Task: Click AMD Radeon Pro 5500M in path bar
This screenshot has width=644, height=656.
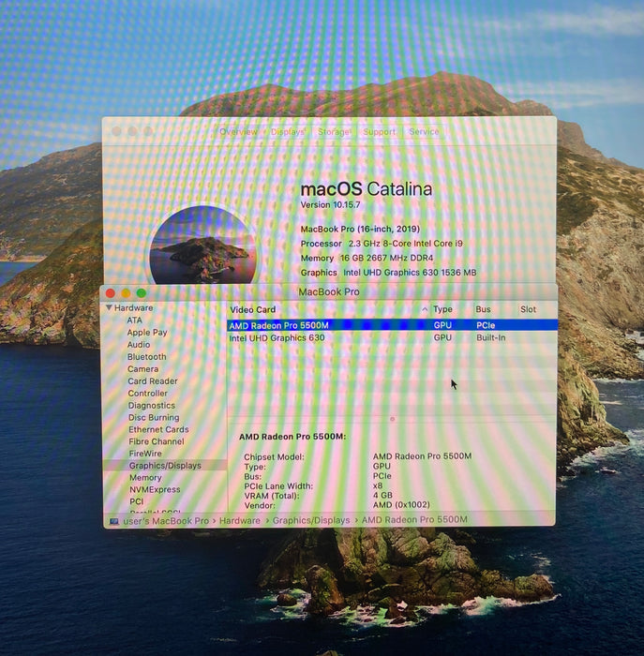Action: tap(414, 519)
